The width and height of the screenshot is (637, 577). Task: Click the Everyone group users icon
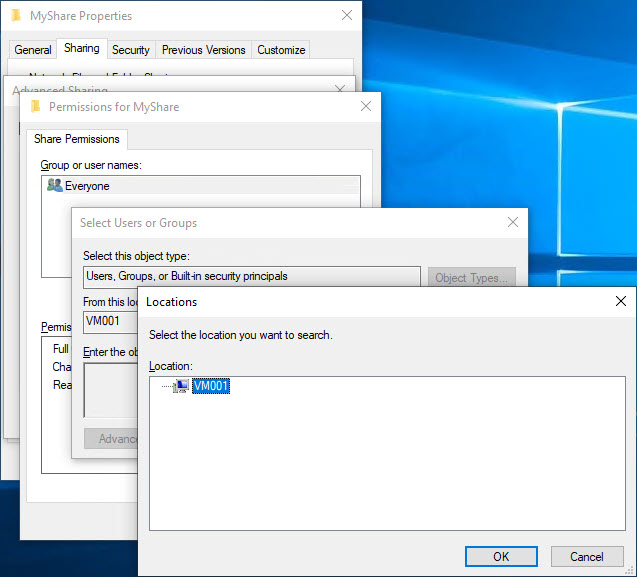(x=54, y=186)
